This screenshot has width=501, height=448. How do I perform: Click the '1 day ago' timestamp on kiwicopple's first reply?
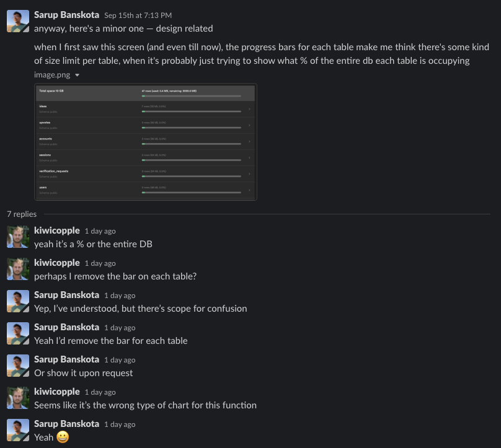coord(100,231)
